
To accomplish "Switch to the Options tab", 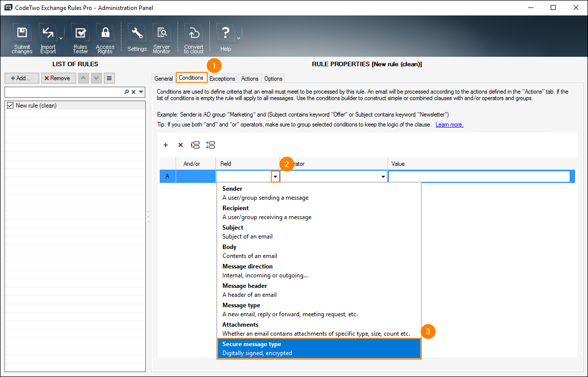I will 273,79.
